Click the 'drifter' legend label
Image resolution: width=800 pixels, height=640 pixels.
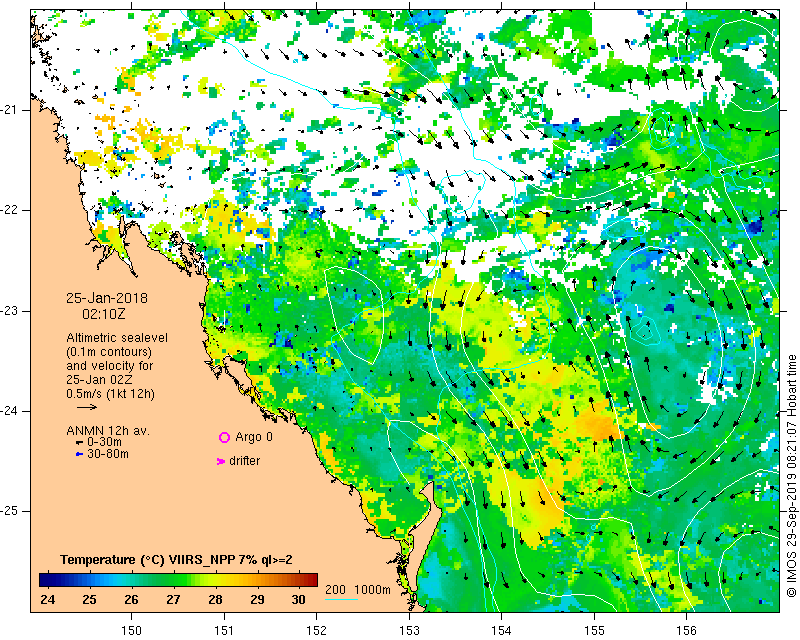click(244, 461)
